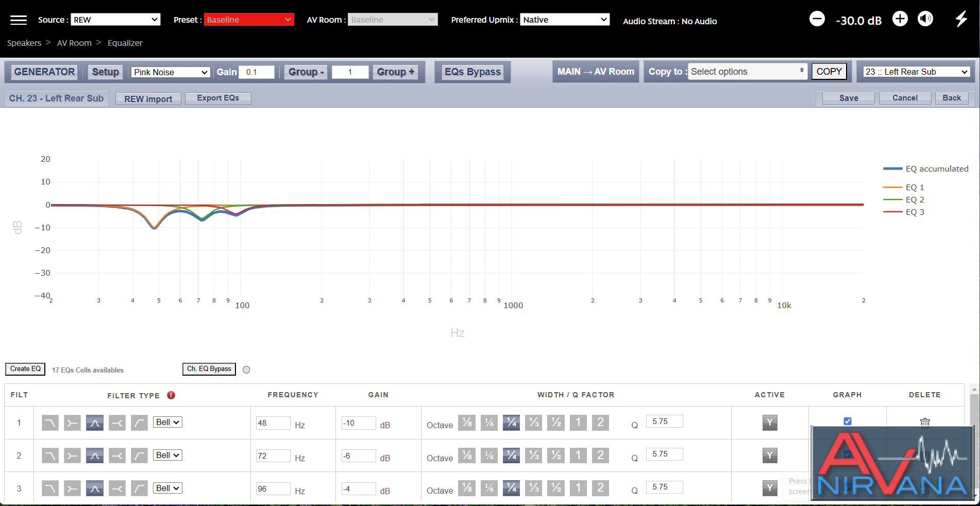Click the Cancel button
This screenshot has height=506, width=980.
[x=905, y=98]
